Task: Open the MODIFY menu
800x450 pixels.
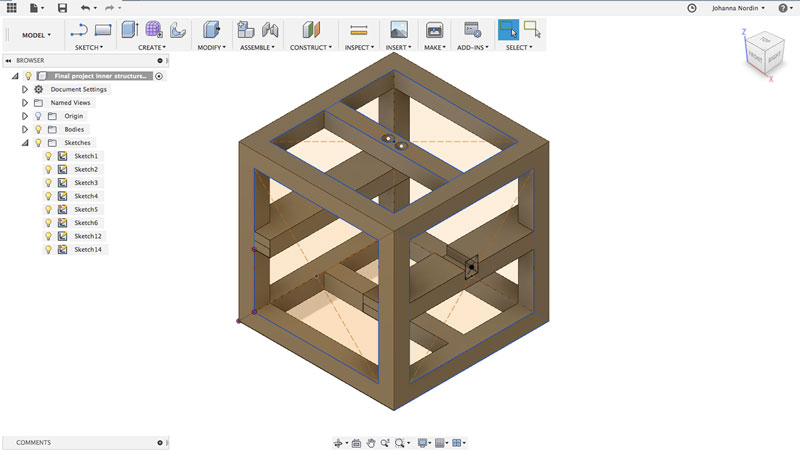Action: point(211,47)
